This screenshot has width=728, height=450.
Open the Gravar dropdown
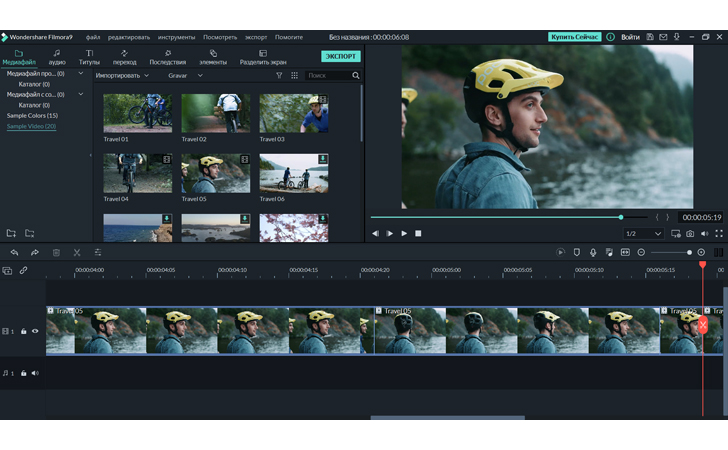185,75
